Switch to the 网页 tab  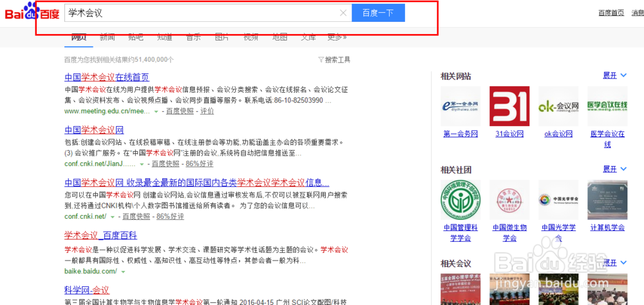(79, 37)
